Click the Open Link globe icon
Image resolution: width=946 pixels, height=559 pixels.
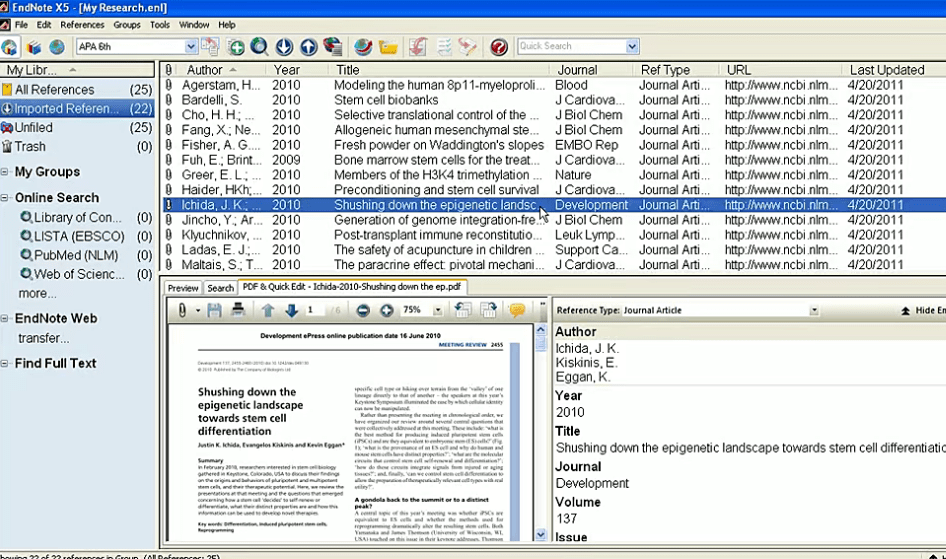[x=363, y=46]
